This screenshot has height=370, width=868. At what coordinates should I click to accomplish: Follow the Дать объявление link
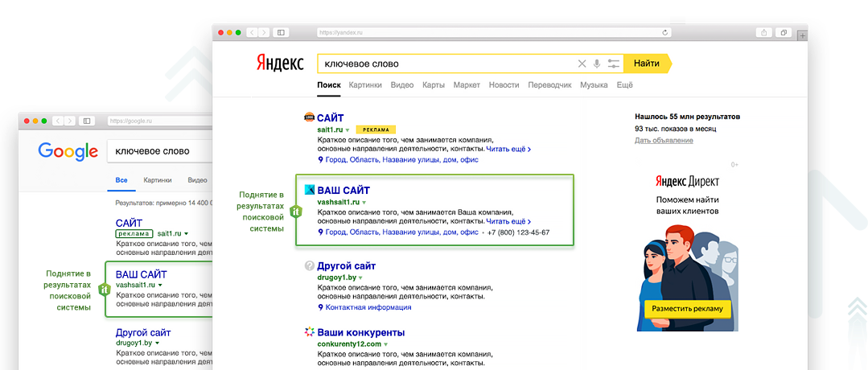point(664,141)
